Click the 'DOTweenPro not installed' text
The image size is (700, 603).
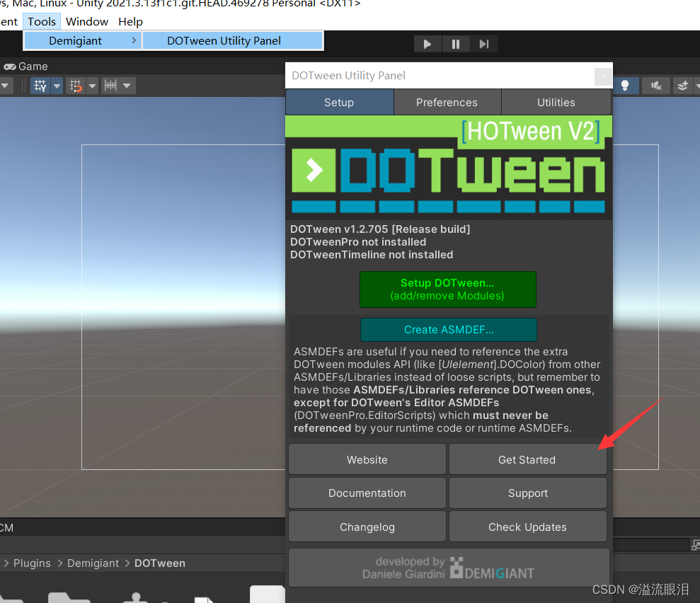[358, 242]
